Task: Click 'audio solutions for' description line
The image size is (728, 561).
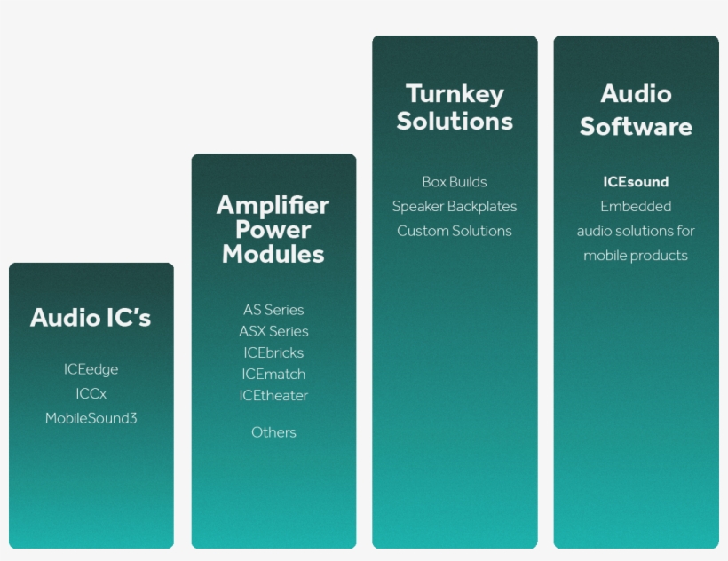Action: [x=636, y=231]
